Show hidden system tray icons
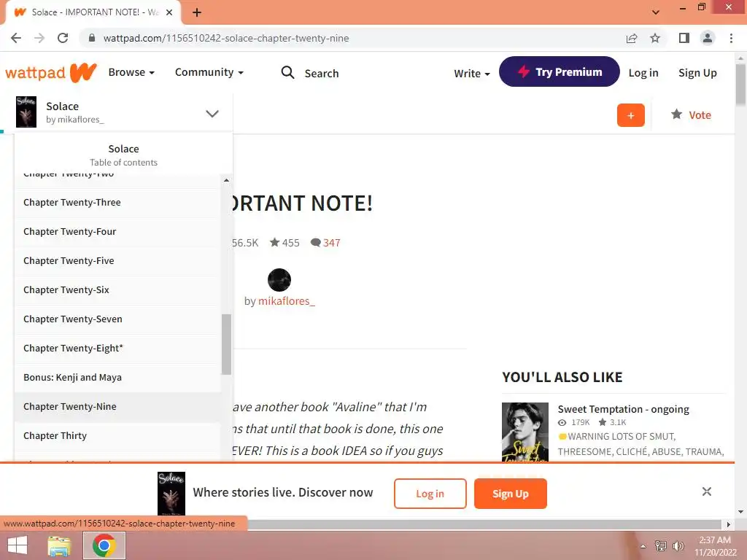 point(643,546)
